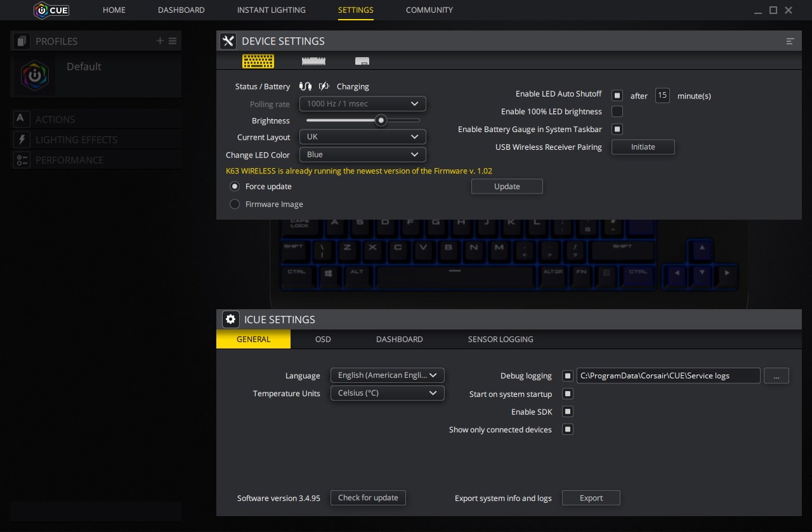Click the Performance sliders icon
The height and width of the screenshot is (532, 812).
tap(22, 160)
